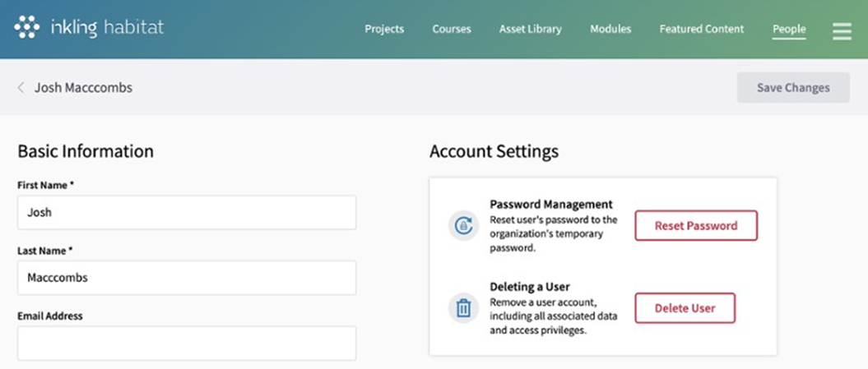Open the Projects tab
This screenshot has height=369, width=868.
coord(384,30)
